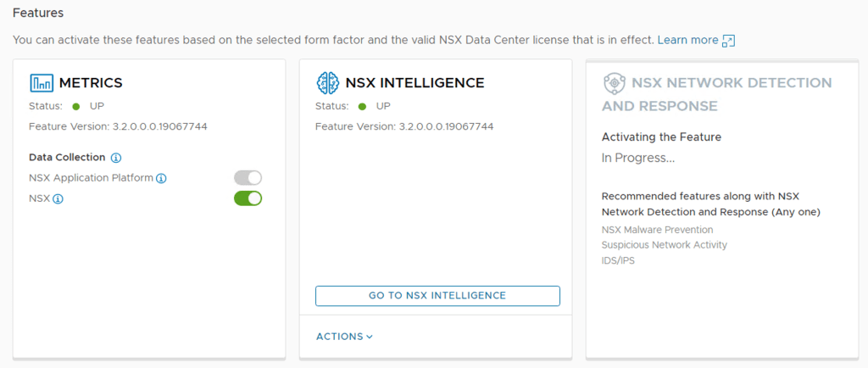Click the Metrics chart icon

(x=42, y=83)
